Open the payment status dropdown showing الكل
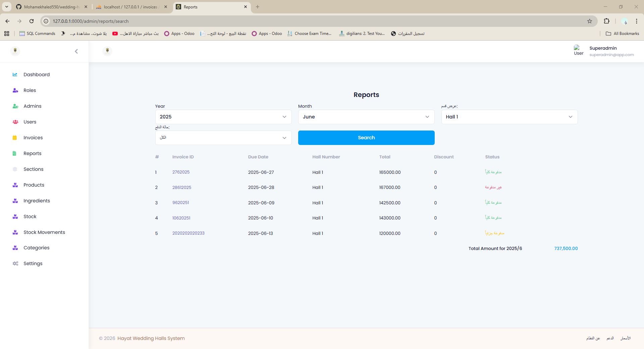The height and width of the screenshot is (349, 644). click(223, 138)
